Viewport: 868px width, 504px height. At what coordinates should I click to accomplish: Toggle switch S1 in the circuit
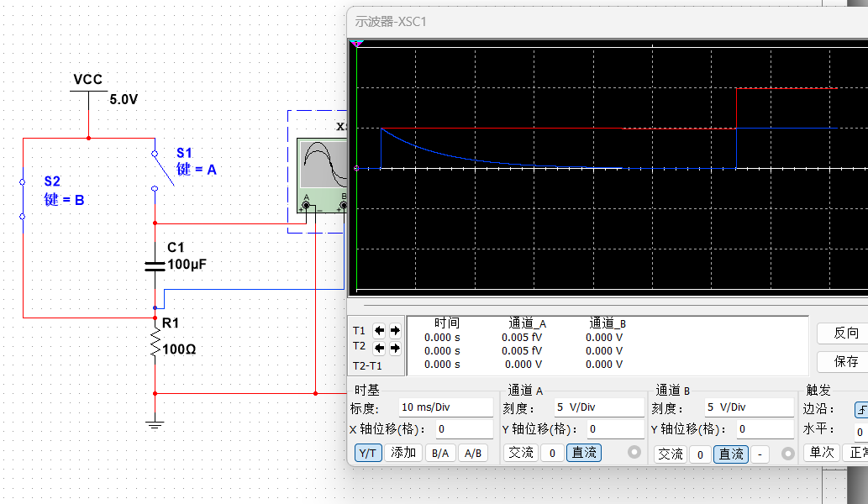(163, 170)
